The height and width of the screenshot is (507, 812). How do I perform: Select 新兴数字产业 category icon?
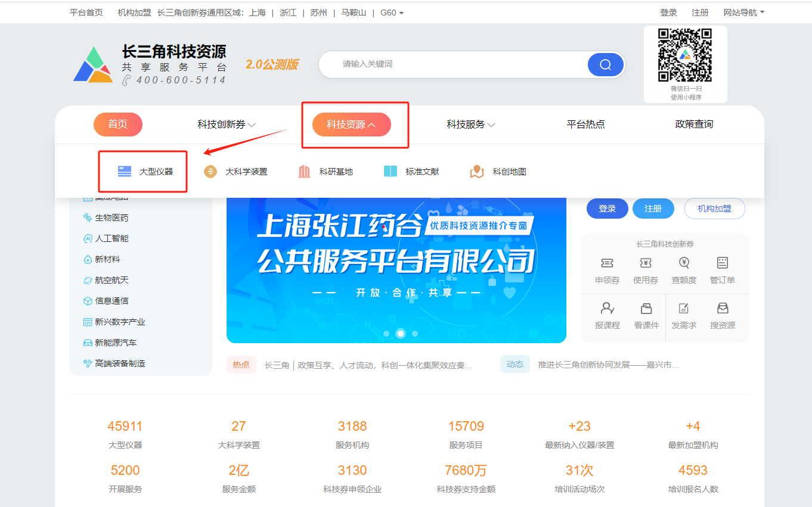(88, 322)
